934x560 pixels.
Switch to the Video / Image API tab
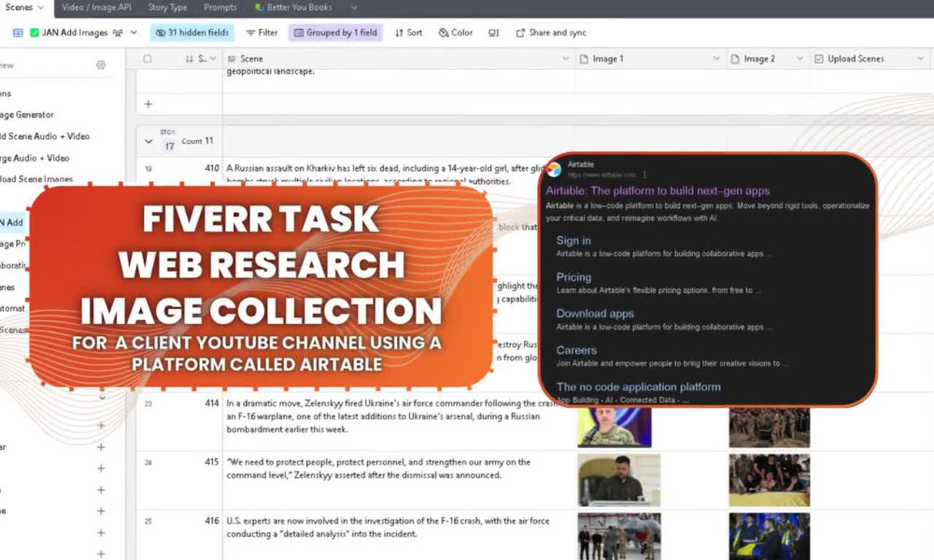point(96,7)
